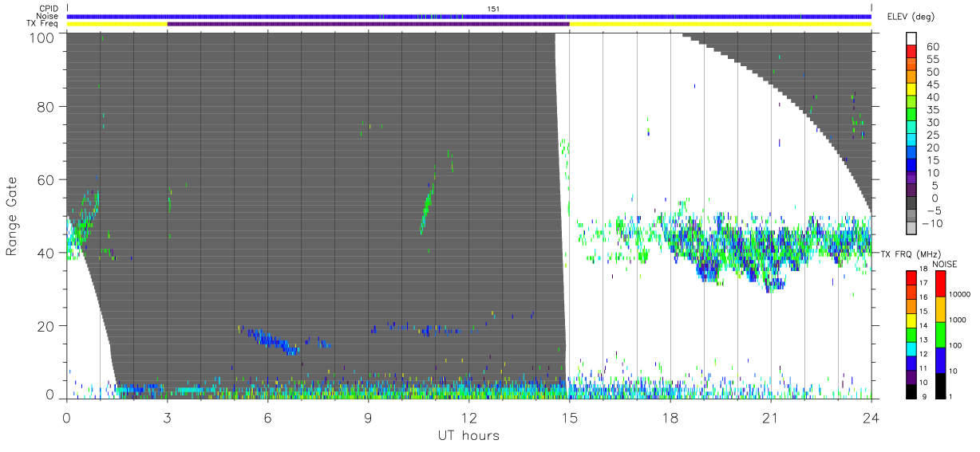Click TX FRQ legend label 17

tap(925, 283)
